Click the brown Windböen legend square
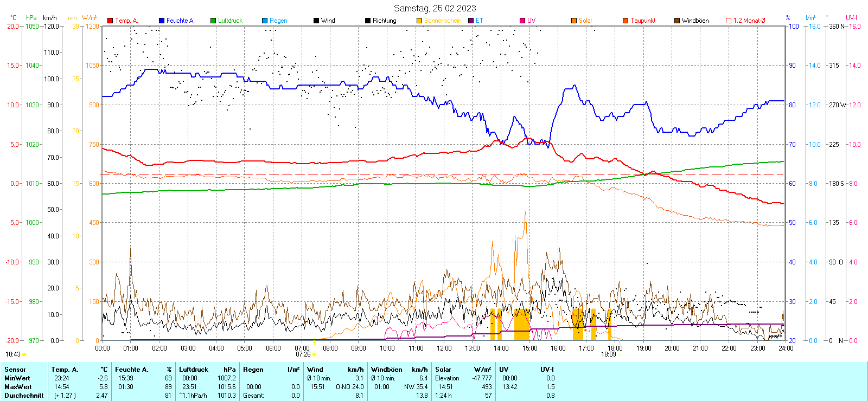The height and width of the screenshot is (401, 868). pos(677,21)
